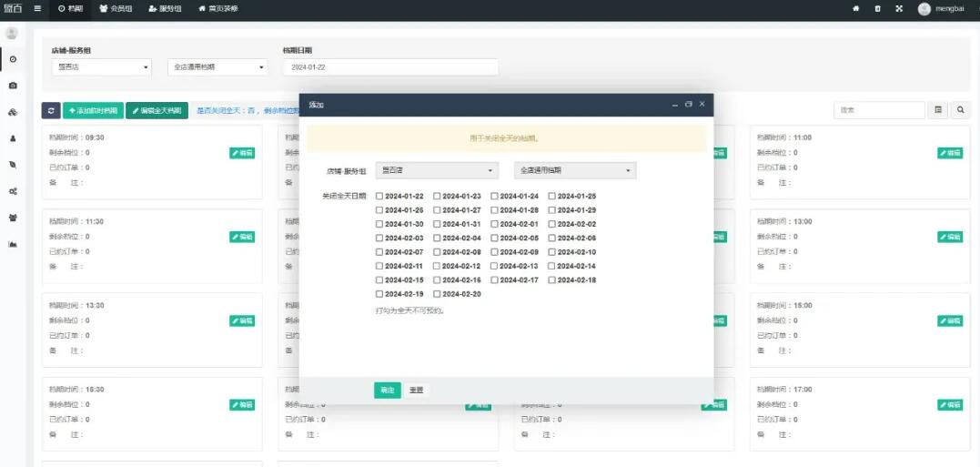Click the home icon in top bar
The image size is (980, 467).
855,8
